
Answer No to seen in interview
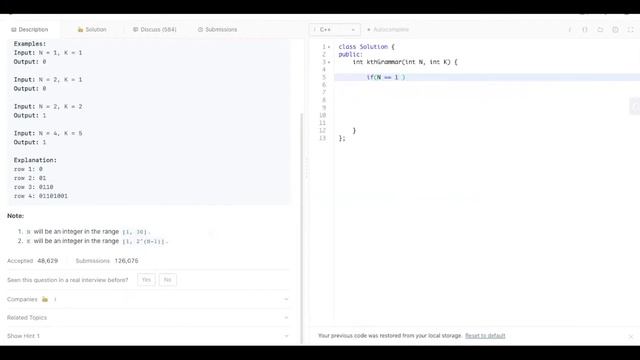click(167, 280)
